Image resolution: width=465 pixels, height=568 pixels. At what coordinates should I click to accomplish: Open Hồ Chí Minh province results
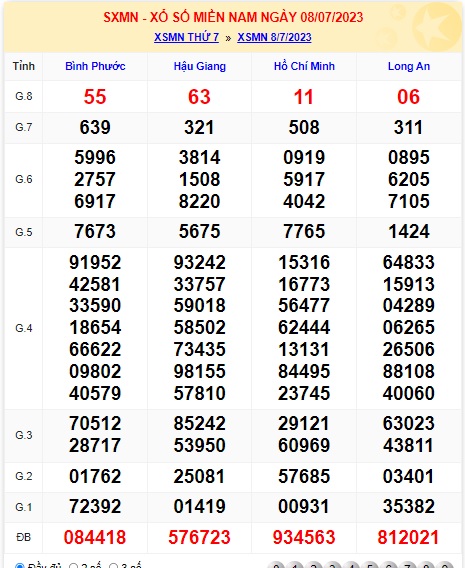(304, 66)
